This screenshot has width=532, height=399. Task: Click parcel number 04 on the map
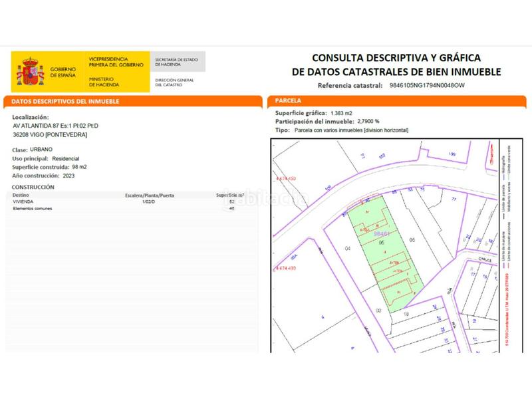tap(346, 247)
